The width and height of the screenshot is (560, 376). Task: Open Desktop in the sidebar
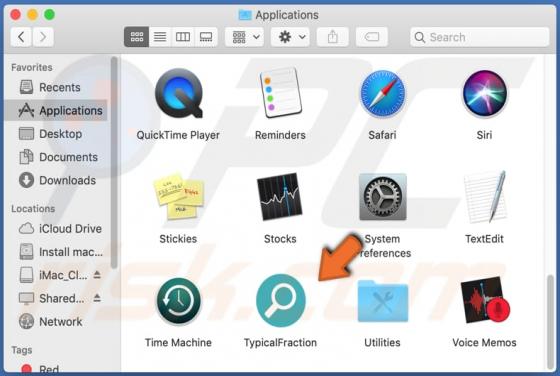click(x=56, y=134)
